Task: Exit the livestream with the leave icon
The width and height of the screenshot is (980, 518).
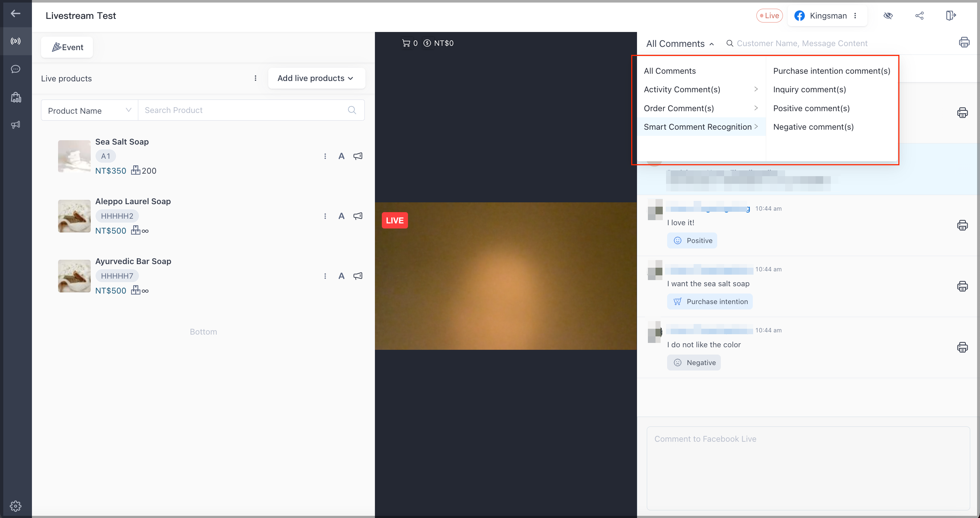Action: click(950, 16)
